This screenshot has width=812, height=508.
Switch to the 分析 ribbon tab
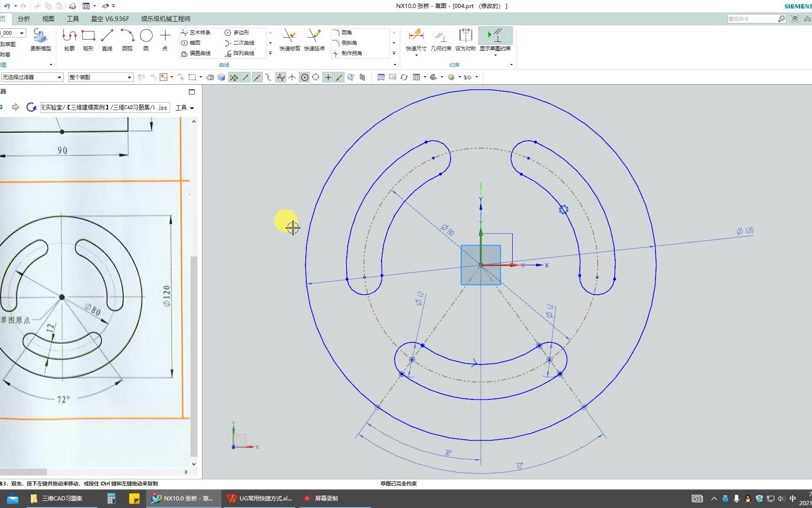click(x=23, y=19)
